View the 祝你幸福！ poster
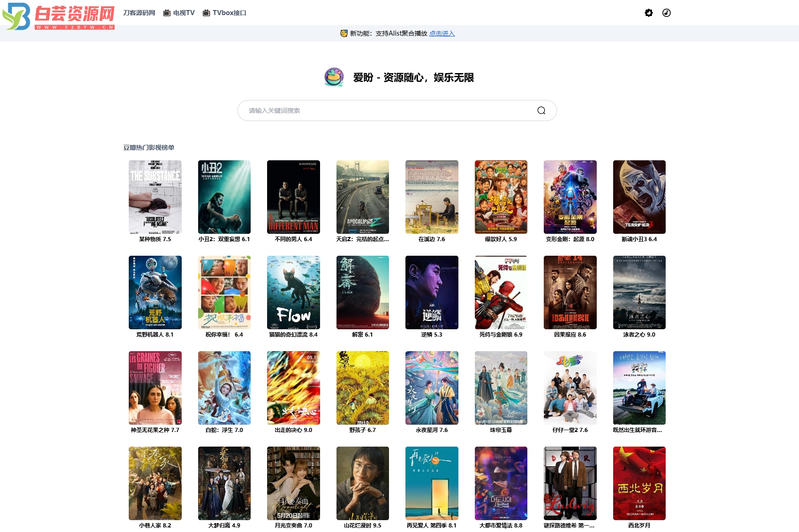The width and height of the screenshot is (799, 532). pos(224,292)
